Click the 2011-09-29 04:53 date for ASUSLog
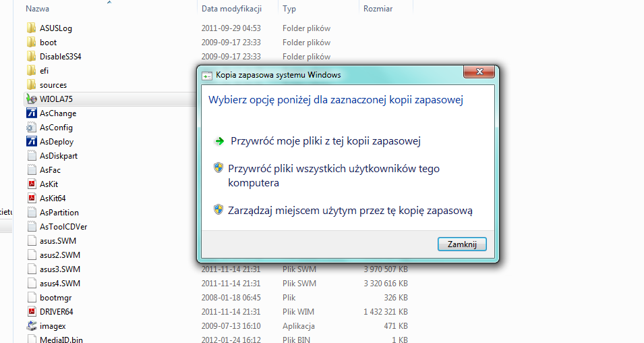644x343 pixels. click(231, 28)
